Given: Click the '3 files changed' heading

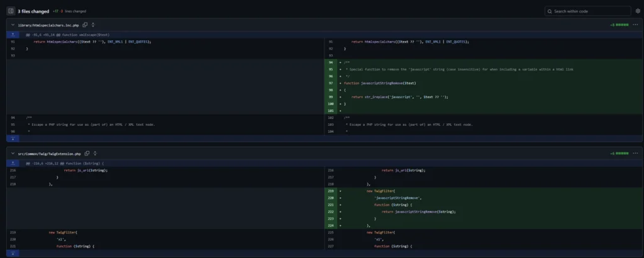Looking at the screenshot, I should click(33, 11).
